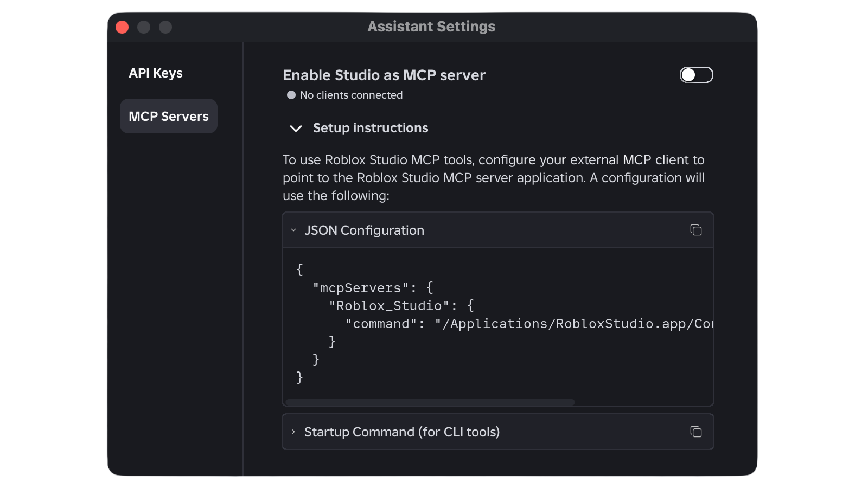Click the gray connection status dot
The image size is (868, 488).
pyautogui.click(x=291, y=95)
